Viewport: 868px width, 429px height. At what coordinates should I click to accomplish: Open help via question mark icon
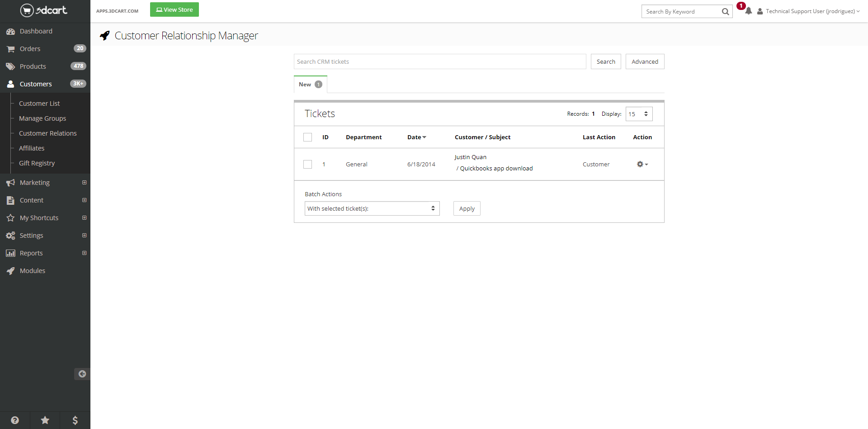(15, 420)
